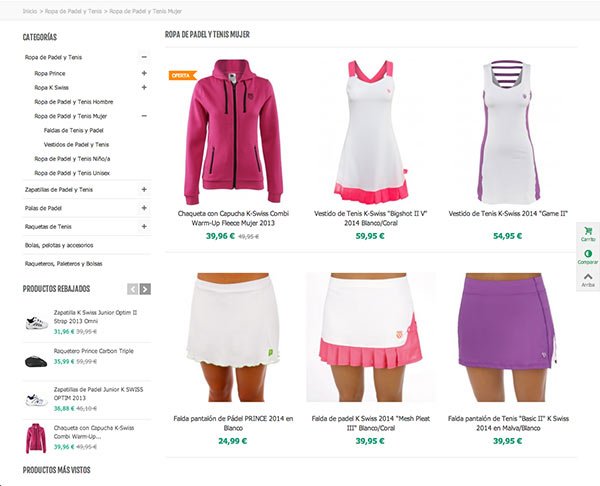
Task: Show next Productos Rebajados item
Action: [145, 289]
